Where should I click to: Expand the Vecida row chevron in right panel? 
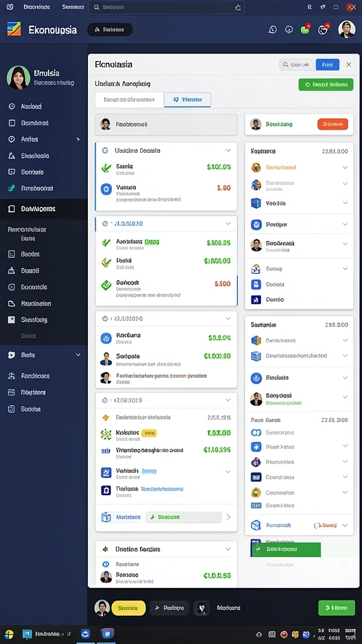(x=345, y=203)
